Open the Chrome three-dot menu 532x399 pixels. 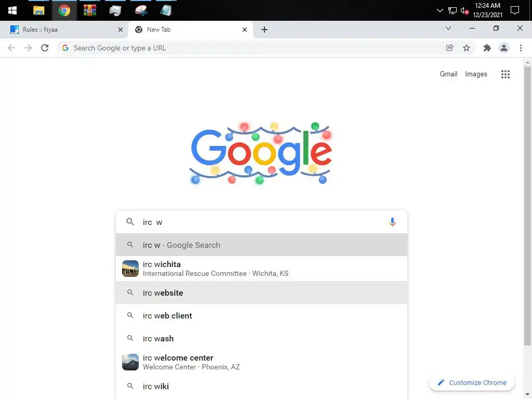point(521,48)
